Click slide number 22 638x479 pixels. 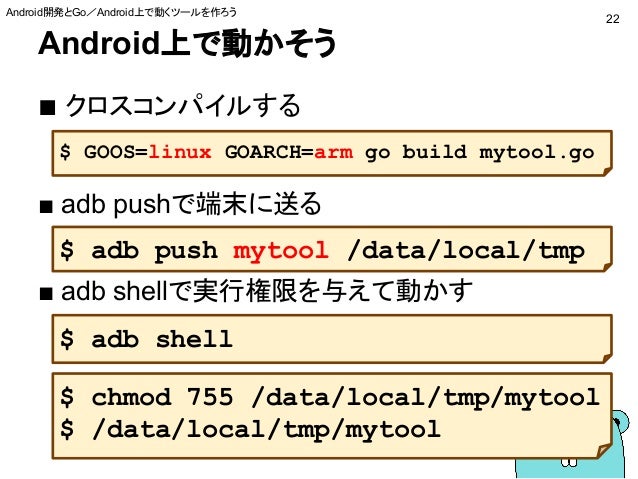click(x=612, y=19)
